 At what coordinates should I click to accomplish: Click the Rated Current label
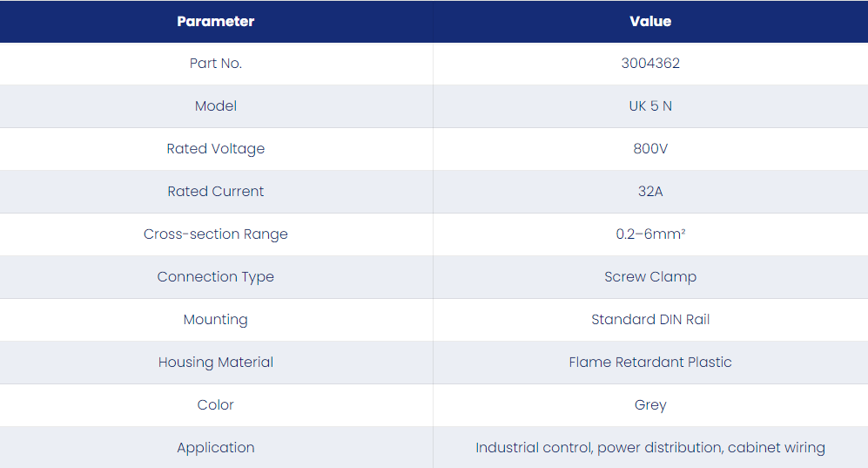click(215, 191)
